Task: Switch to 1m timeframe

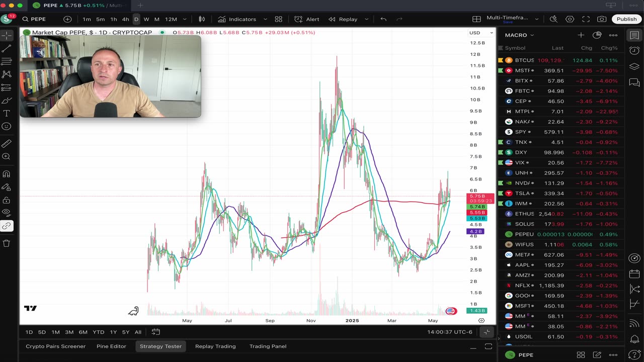Action: [x=87, y=19]
